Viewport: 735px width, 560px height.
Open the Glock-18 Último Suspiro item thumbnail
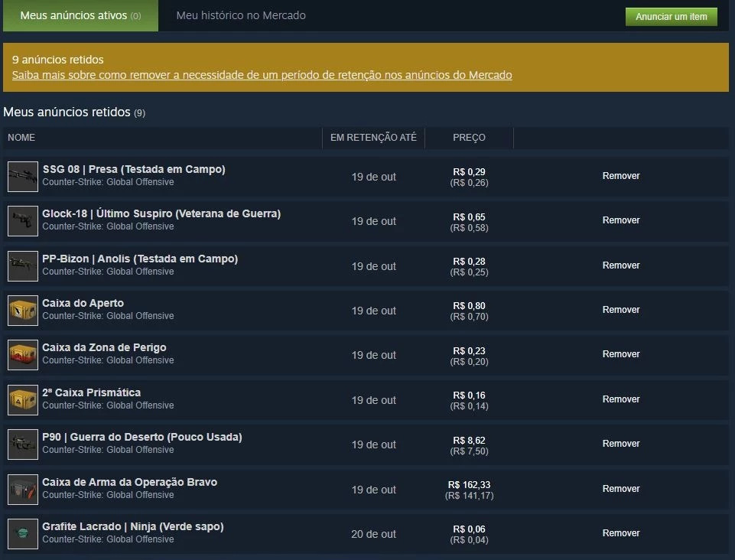tap(22, 221)
